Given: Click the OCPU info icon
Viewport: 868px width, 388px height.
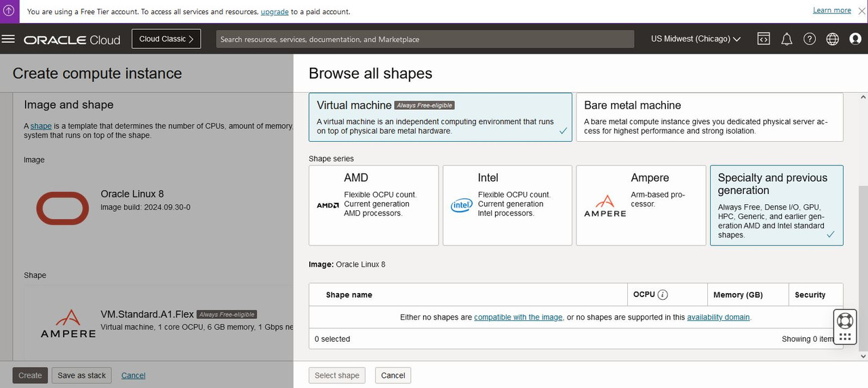Looking at the screenshot, I should [x=663, y=294].
